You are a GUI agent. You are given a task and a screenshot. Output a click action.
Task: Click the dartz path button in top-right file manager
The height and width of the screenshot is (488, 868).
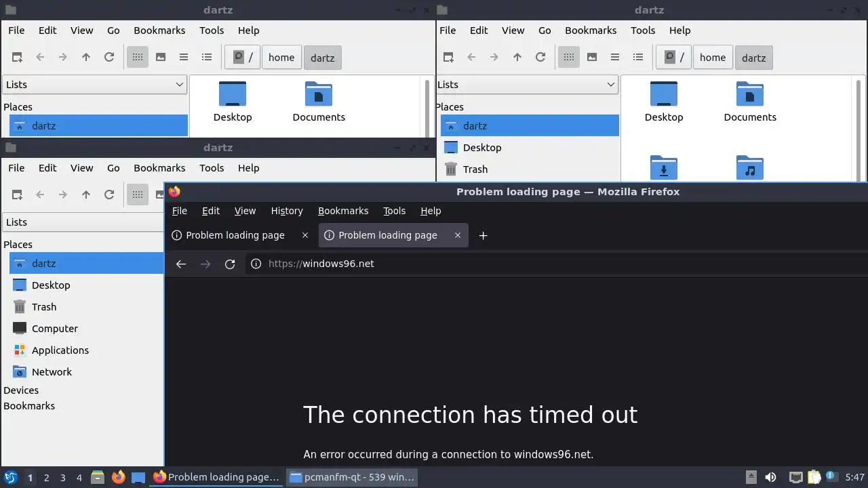754,58
